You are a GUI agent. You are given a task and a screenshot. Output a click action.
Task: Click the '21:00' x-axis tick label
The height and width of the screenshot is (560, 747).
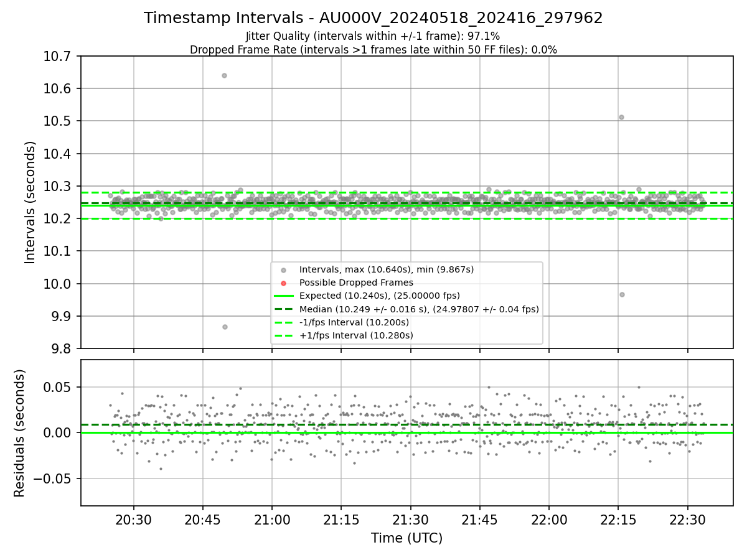click(272, 520)
